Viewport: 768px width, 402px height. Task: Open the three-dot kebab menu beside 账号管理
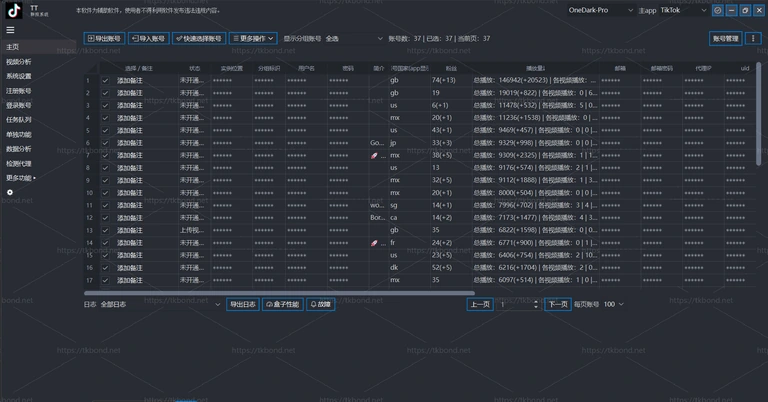753,39
